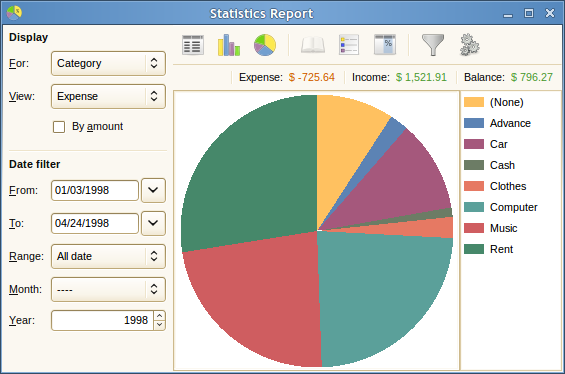
Task: Click the Music legend color swatch
Action: 474,228
